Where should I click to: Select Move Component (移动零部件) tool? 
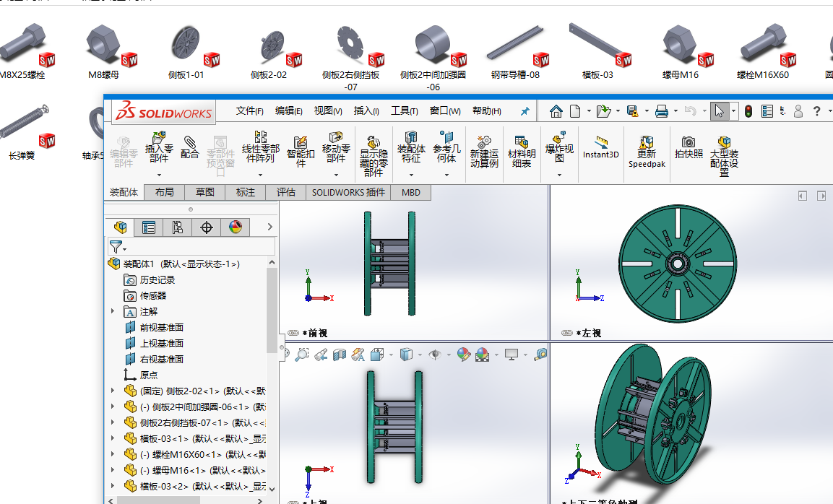coord(336,137)
